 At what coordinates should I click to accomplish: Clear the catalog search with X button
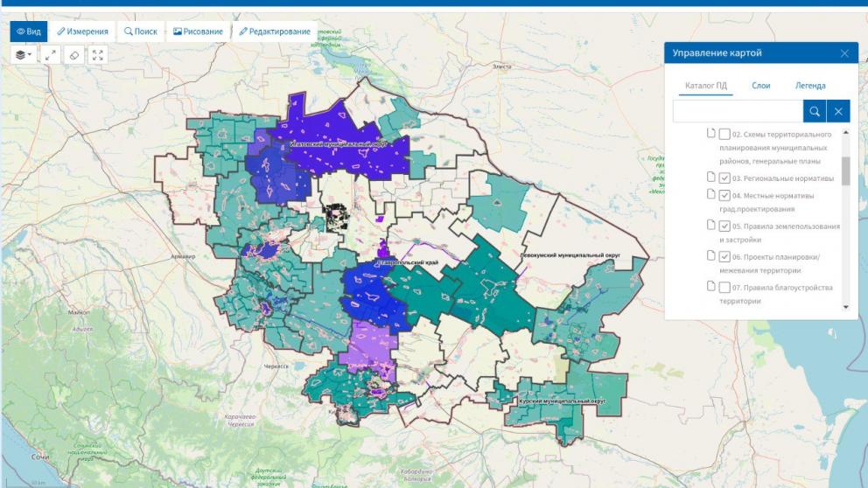point(838,111)
